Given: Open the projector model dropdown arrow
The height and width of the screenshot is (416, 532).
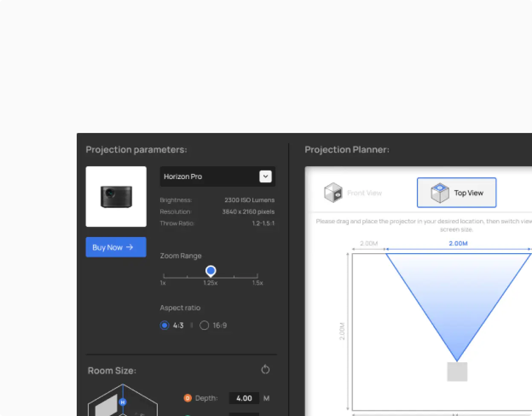Looking at the screenshot, I should [x=265, y=176].
